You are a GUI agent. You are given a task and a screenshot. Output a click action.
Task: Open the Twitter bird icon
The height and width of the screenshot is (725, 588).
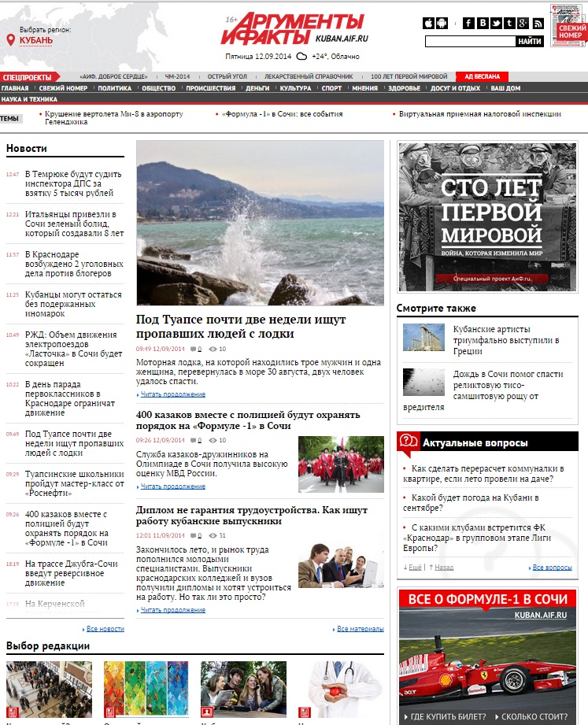496,23
